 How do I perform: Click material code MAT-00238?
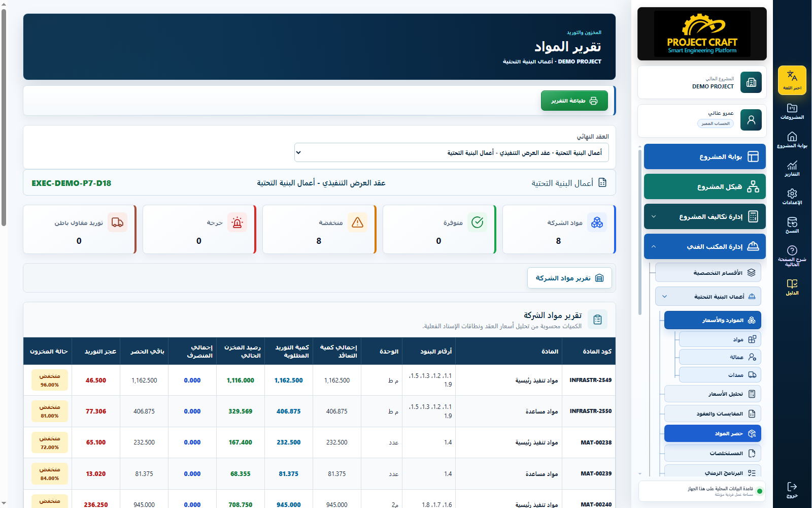(x=596, y=442)
